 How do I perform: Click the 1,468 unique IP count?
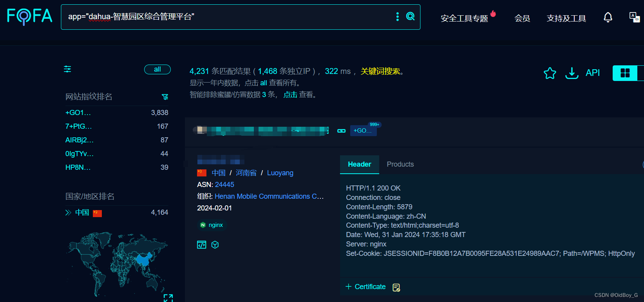pyautogui.click(x=268, y=71)
